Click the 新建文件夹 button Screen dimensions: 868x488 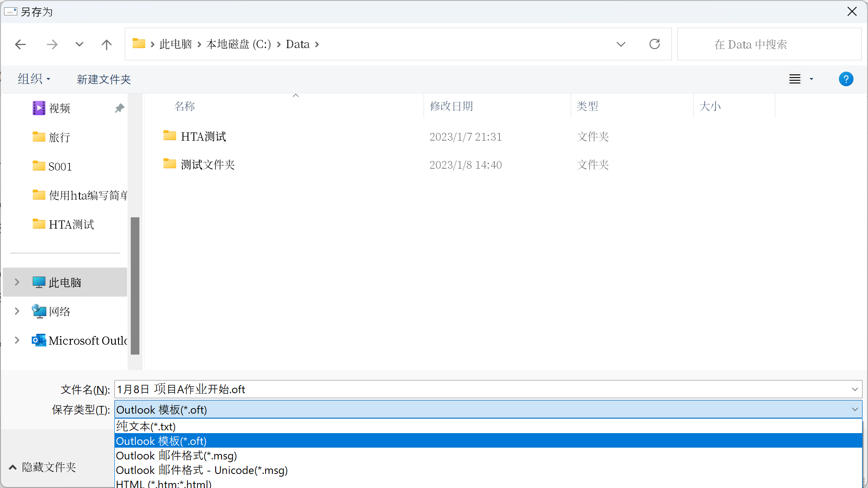tap(104, 79)
